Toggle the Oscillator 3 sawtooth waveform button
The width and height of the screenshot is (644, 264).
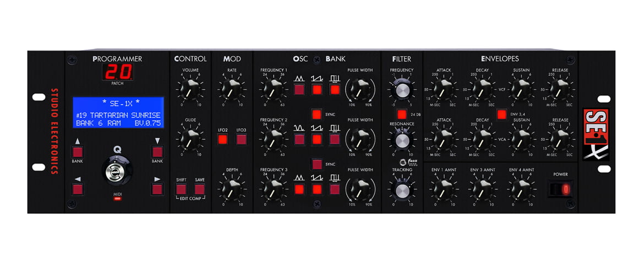coord(316,189)
